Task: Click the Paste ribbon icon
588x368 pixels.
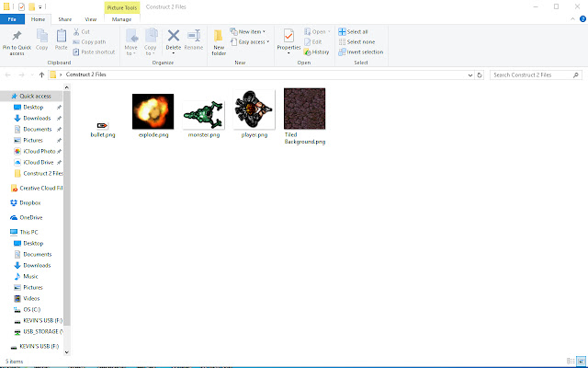Action: tap(62, 36)
